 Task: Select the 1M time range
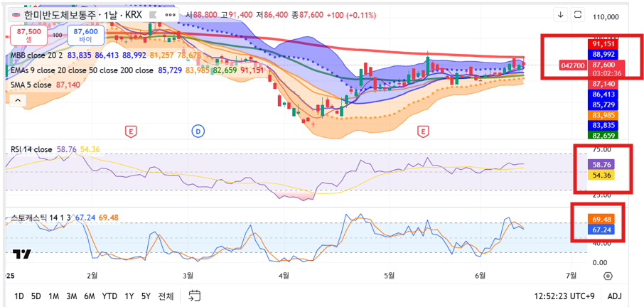tap(54, 296)
